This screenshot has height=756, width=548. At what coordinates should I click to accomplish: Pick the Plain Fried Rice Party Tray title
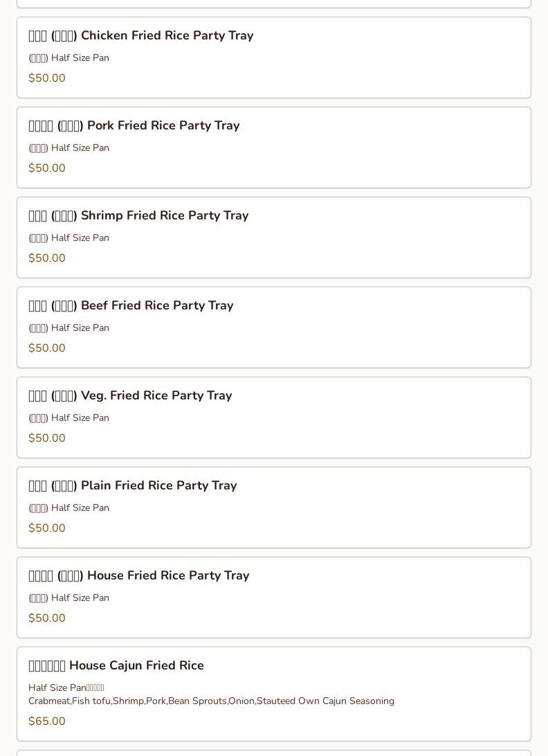[133, 485]
